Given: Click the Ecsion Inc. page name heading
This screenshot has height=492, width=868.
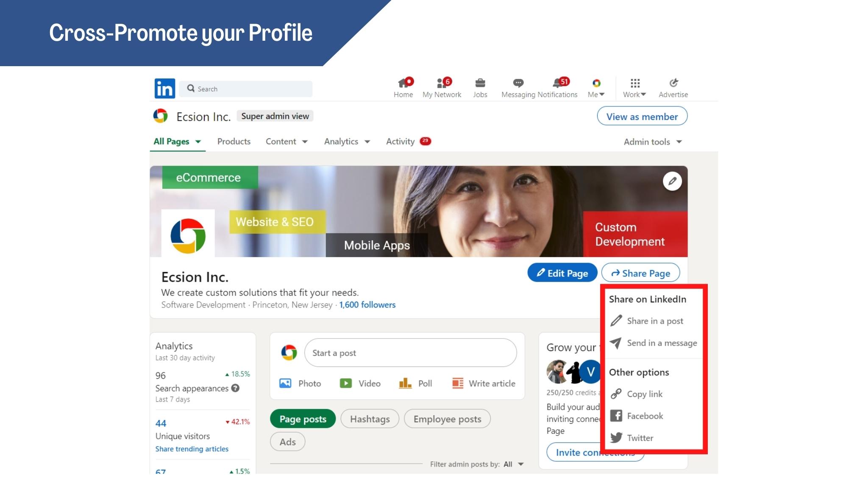Looking at the screenshot, I should [195, 277].
